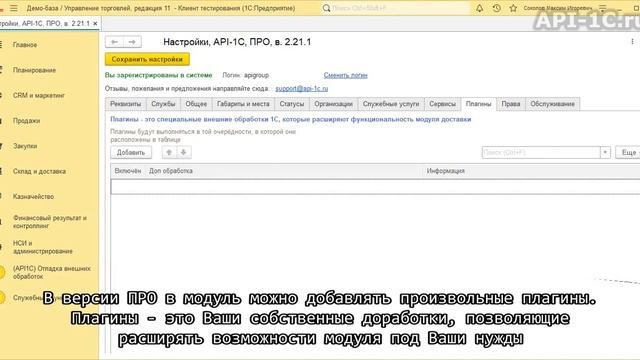Screen dimensions: 640x360
Task: Follow the Сменить логин link
Action: [345, 75]
